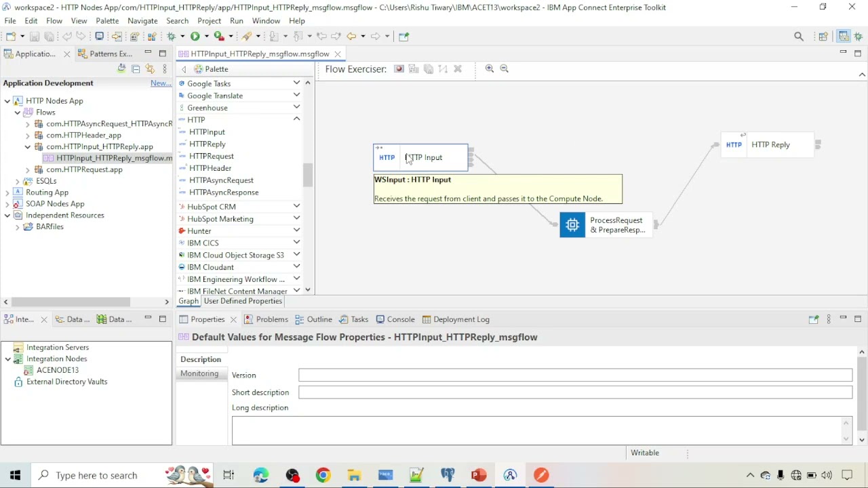This screenshot has width=868, height=488.
Task: Open the Window menu
Action: tap(266, 21)
